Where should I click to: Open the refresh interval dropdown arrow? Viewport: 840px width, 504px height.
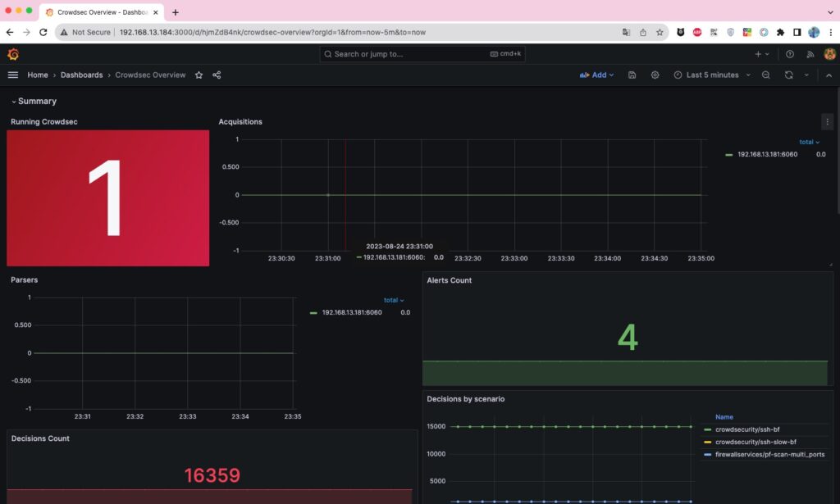point(806,75)
